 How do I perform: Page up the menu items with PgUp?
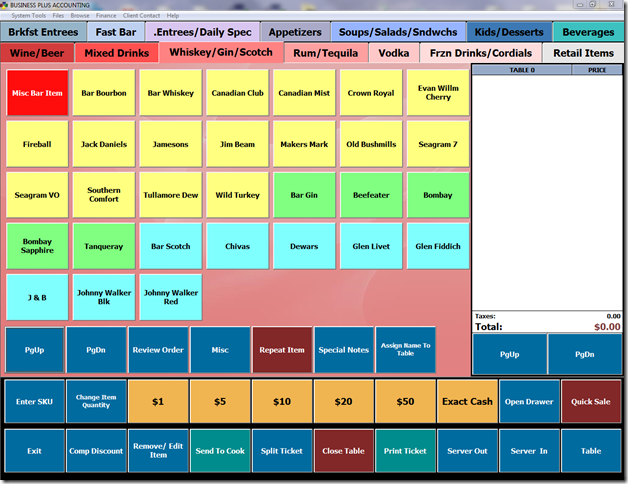pyautogui.click(x=34, y=350)
